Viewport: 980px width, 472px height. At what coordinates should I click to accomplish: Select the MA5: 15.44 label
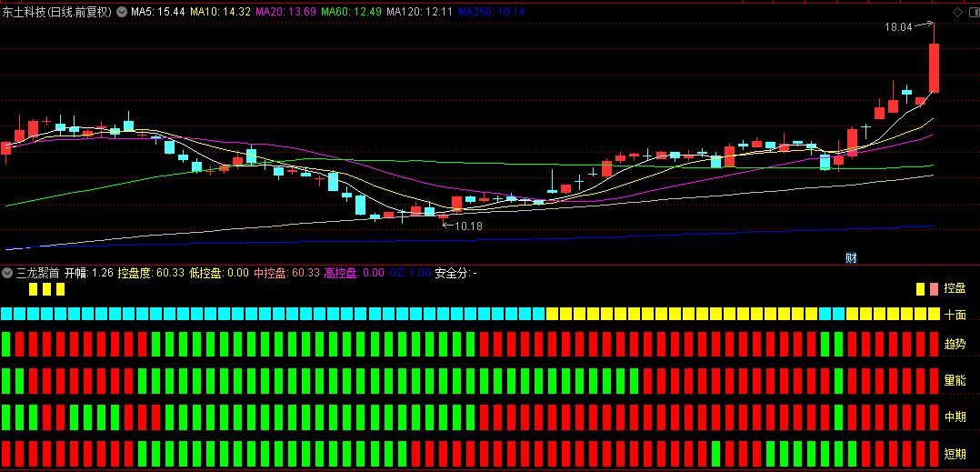(x=157, y=12)
